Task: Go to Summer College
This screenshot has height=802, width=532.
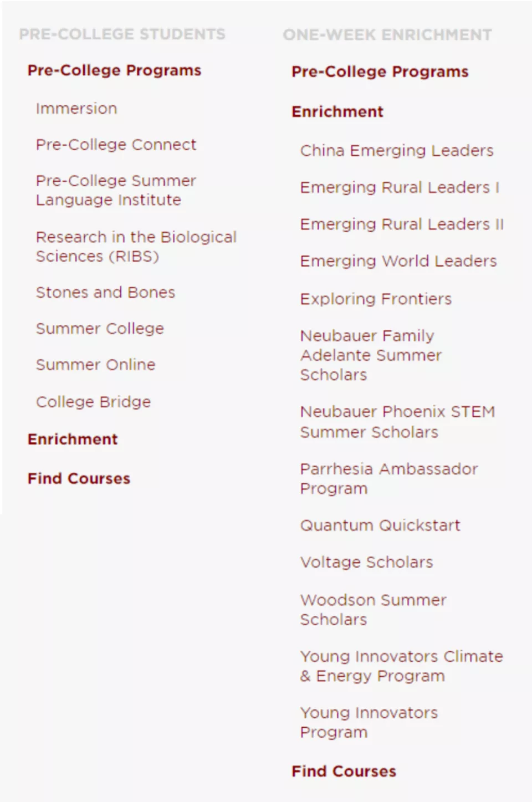Action: [100, 329]
